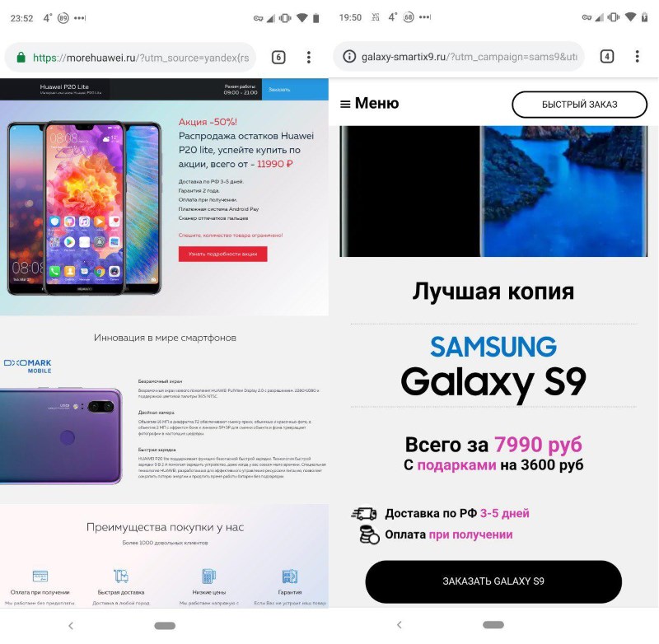Viewport: 659px width, 644px height.
Task: Click red Узнать подробности акции button
Action: pos(222,254)
